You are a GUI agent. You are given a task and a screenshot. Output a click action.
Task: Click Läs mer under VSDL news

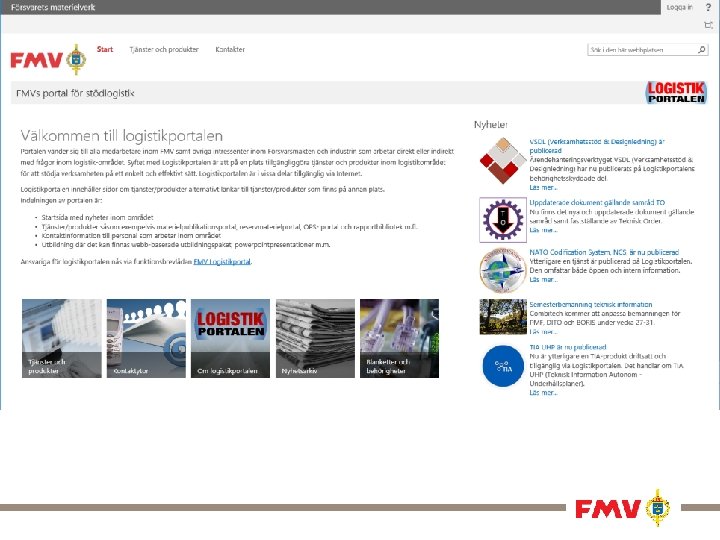pos(543,187)
